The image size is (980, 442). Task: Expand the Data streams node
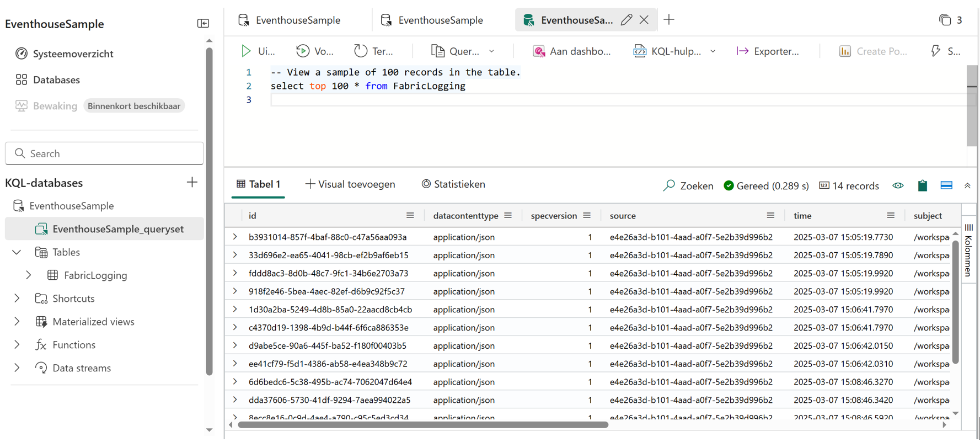click(17, 368)
